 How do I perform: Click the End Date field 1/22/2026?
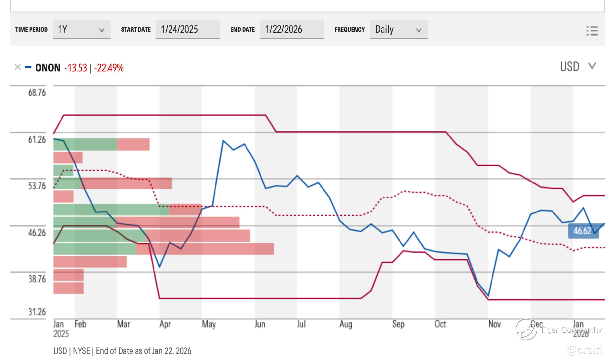[292, 29]
